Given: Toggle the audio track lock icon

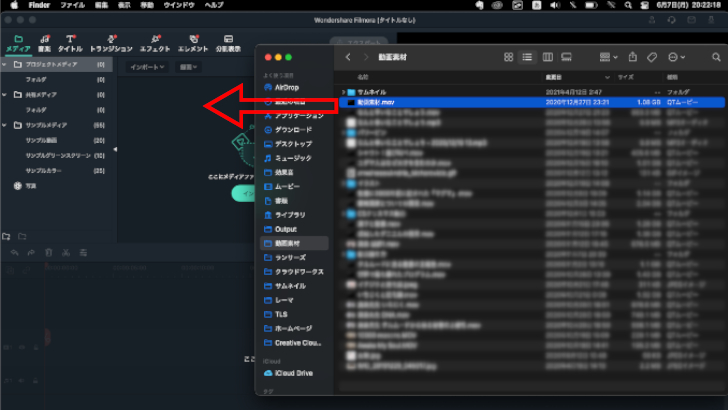Looking at the screenshot, I should [35, 380].
